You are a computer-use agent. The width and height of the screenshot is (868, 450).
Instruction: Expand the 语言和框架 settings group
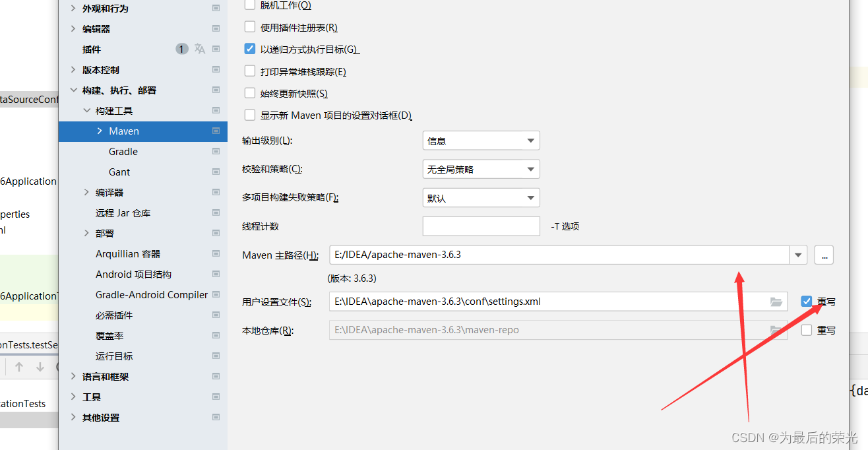pos(73,377)
